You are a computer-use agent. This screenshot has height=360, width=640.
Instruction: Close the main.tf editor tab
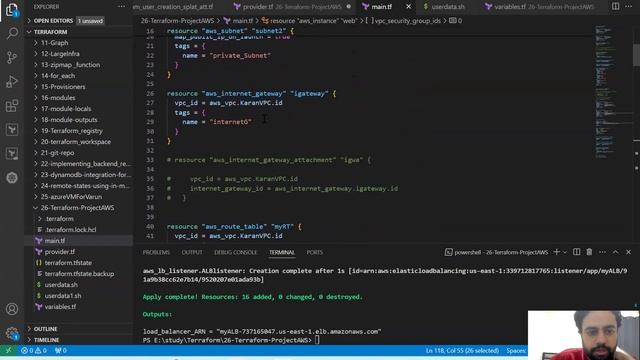click(408, 7)
